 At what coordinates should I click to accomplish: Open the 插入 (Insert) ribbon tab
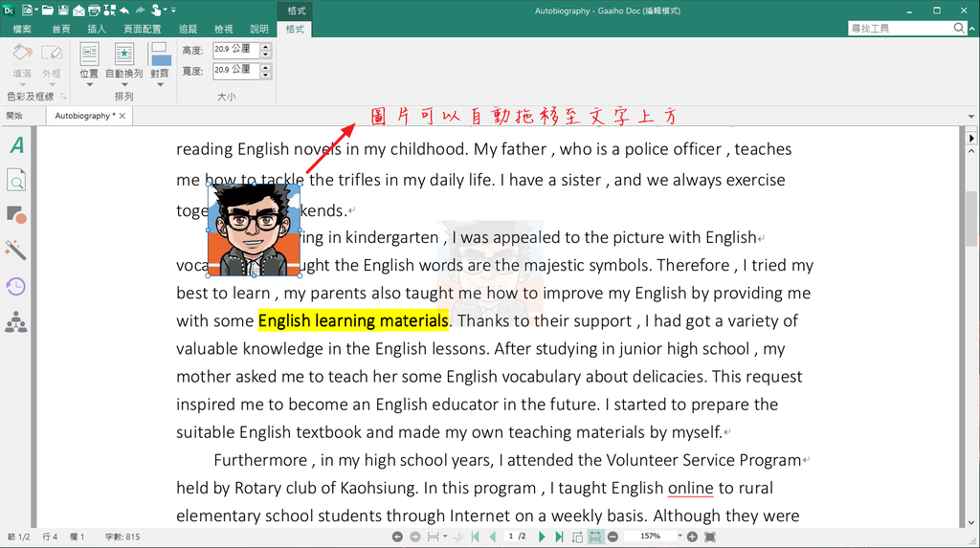97,29
